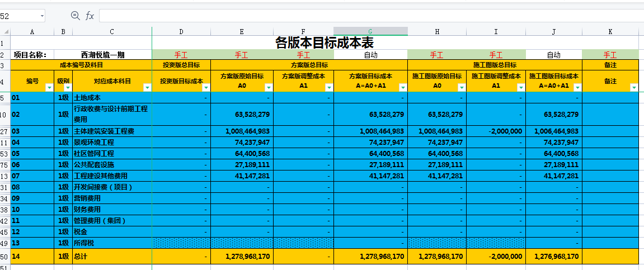
Task: Open the 备注 column filter dropdown
Action: (634, 87)
